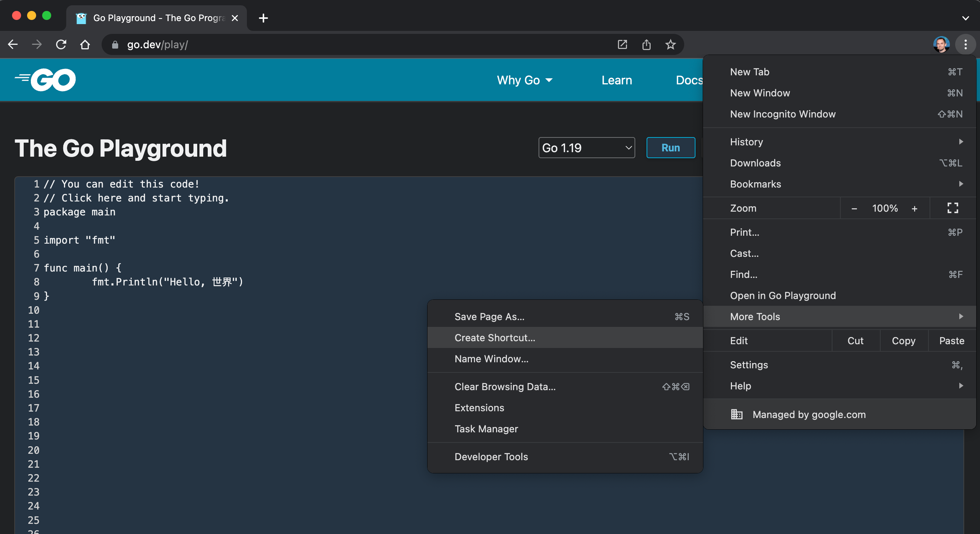Choose Print... from the menu
Screen dimensions: 980x534
pos(839,232)
